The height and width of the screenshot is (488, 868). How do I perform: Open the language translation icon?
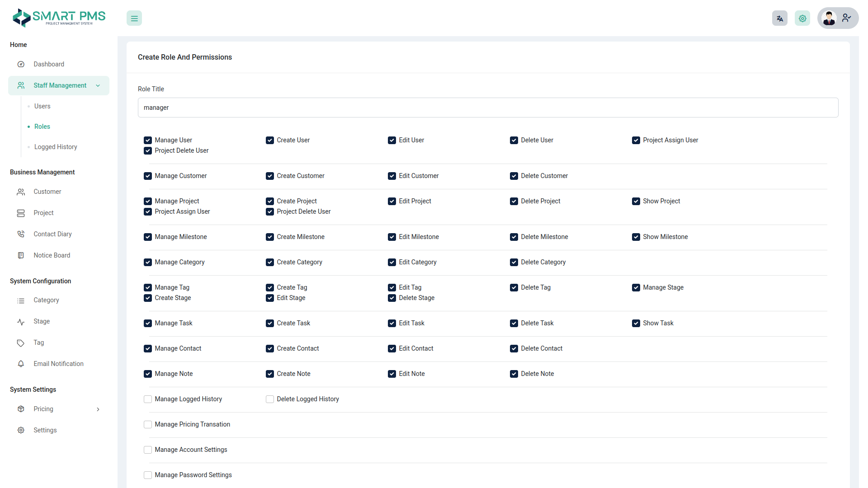tap(779, 19)
